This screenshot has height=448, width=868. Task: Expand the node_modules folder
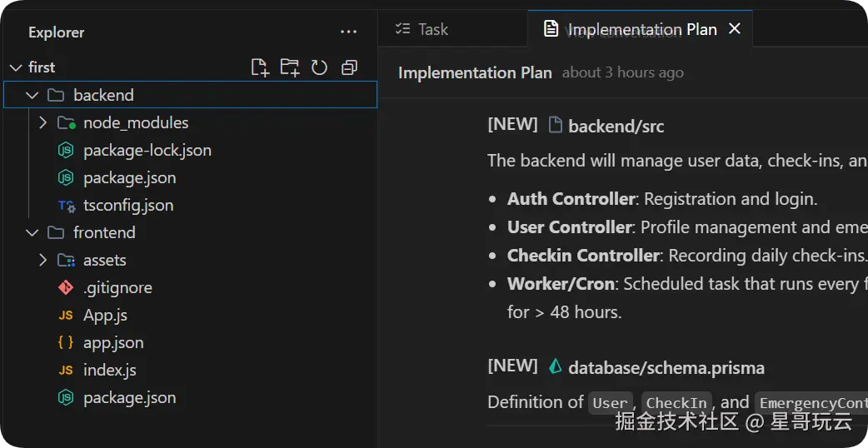43,122
